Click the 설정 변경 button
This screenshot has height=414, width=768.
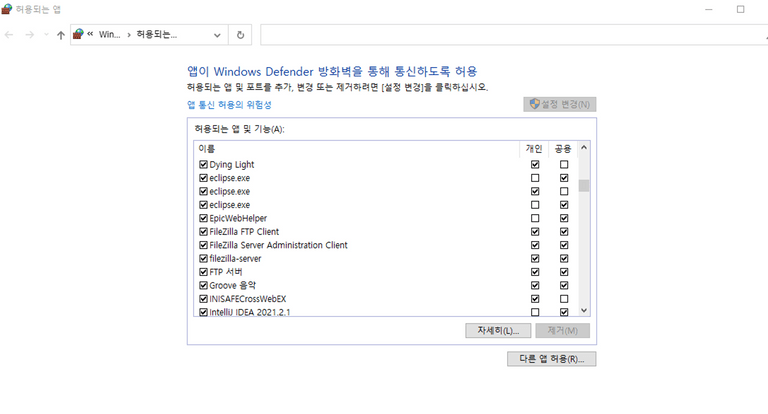click(x=559, y=104)
